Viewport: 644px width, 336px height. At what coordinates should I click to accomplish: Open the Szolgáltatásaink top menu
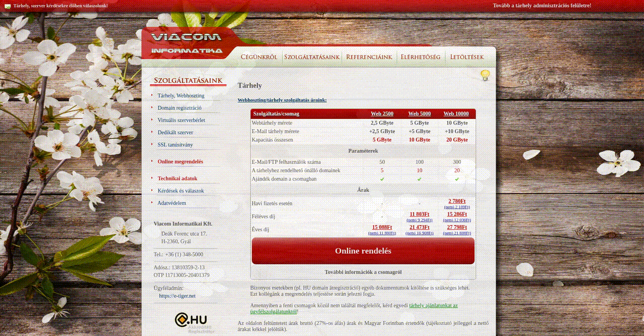click(312, 57)
